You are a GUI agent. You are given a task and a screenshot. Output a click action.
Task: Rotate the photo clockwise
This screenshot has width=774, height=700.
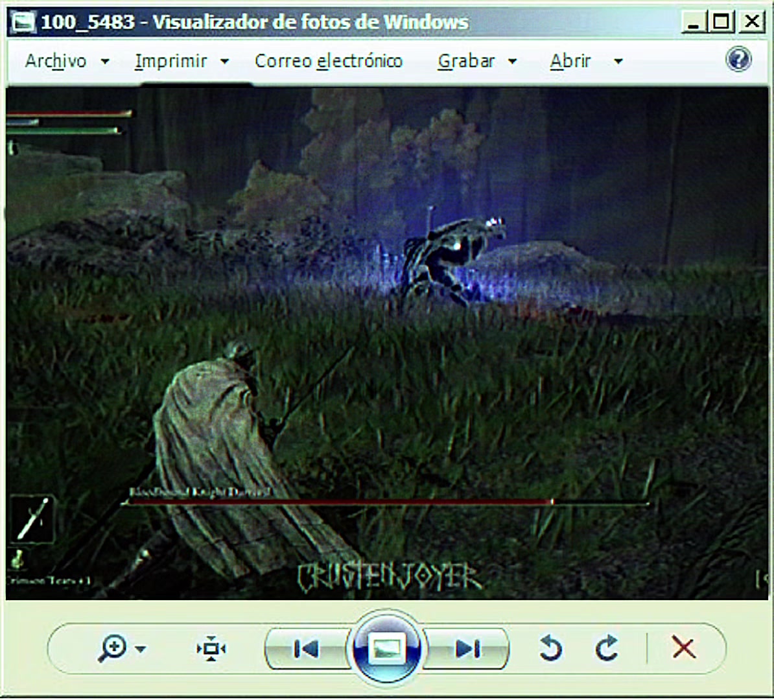click(607, 648)
